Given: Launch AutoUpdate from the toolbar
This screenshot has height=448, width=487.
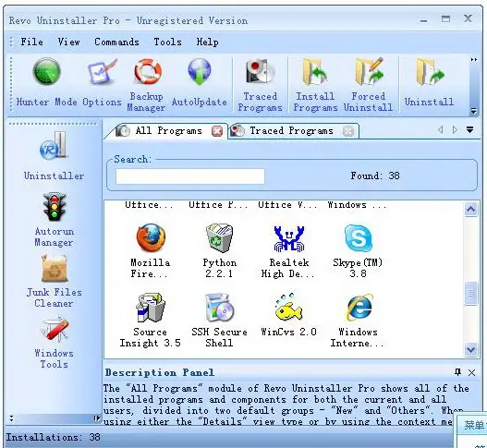Looking at the screenshot, I should [199, 82].
